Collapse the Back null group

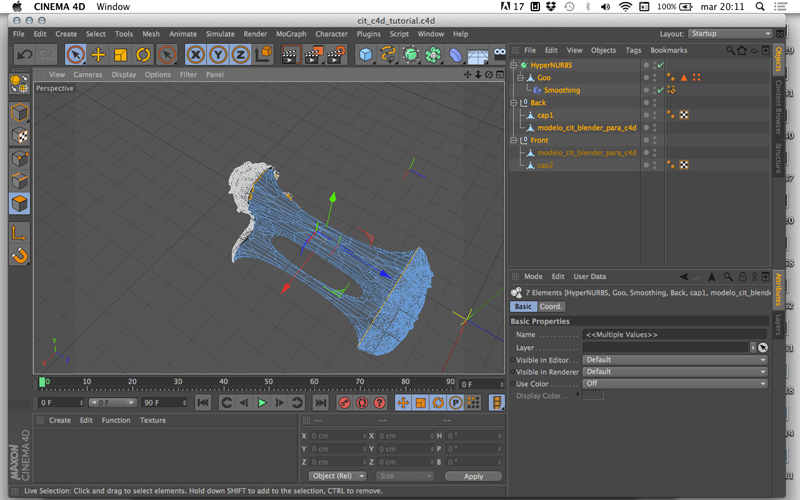tap(514, 103)
